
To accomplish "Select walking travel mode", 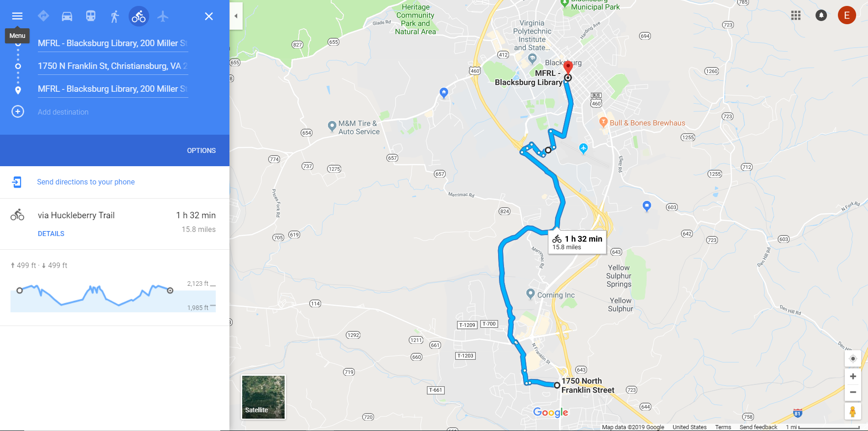I will click(115, 16).
